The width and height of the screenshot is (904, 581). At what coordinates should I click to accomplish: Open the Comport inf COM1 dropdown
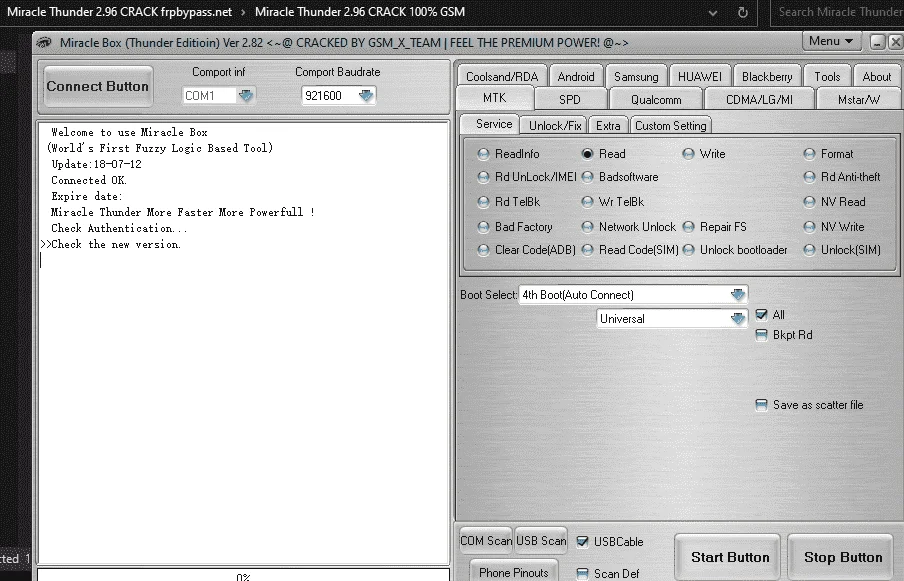click(246, 95)
